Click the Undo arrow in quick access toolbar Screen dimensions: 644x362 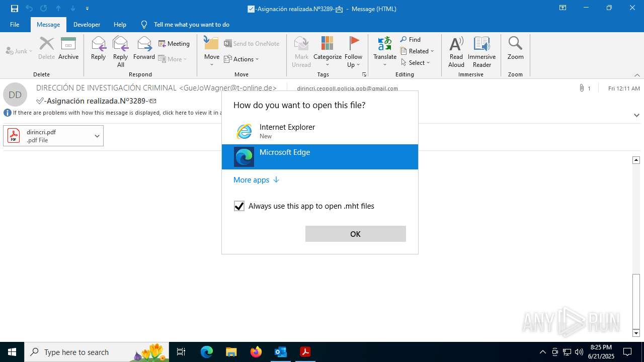[x=29, y=9]
